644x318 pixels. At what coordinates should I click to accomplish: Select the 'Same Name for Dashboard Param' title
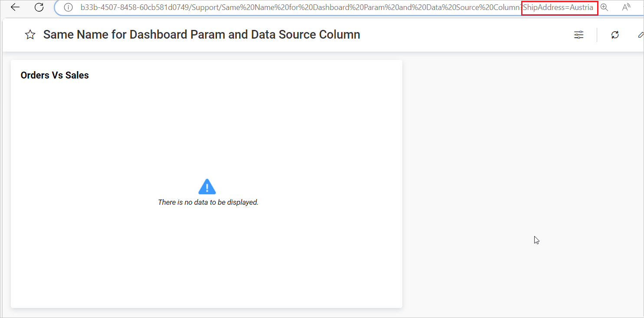click(x=201, y=34)
